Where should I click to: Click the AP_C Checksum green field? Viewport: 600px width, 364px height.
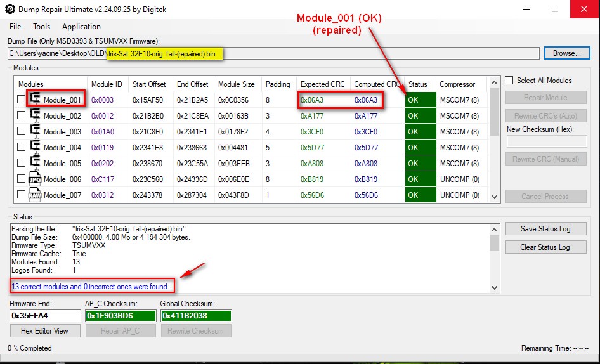(x=121, y=315)
